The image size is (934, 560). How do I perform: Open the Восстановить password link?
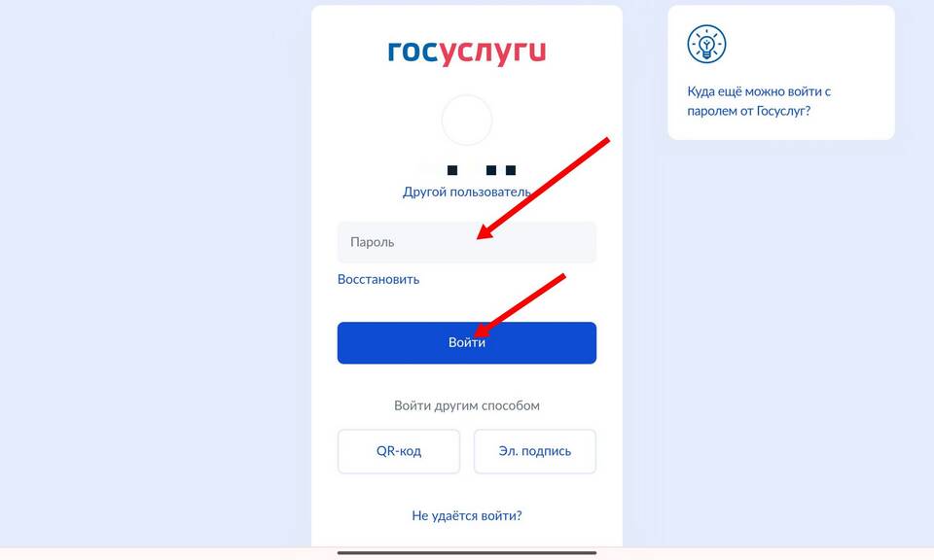[378, 279]
